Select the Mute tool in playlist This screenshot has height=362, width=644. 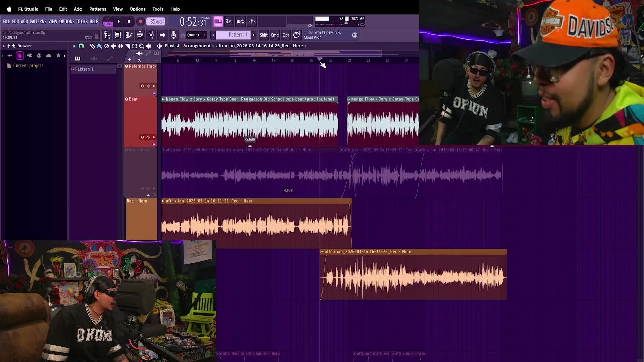(x=113, y=46)
